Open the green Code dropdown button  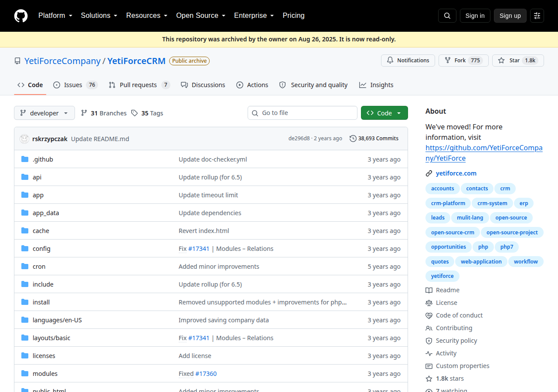384,113
